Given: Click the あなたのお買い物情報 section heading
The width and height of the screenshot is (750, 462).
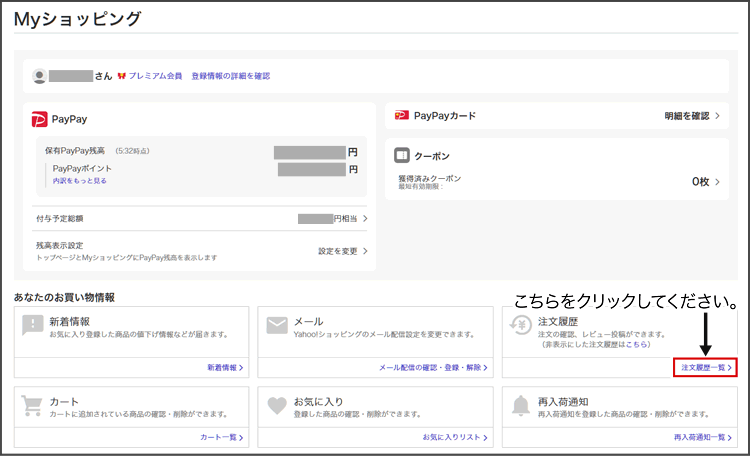Looking at the screenshot, I should [x=64, y=297].
